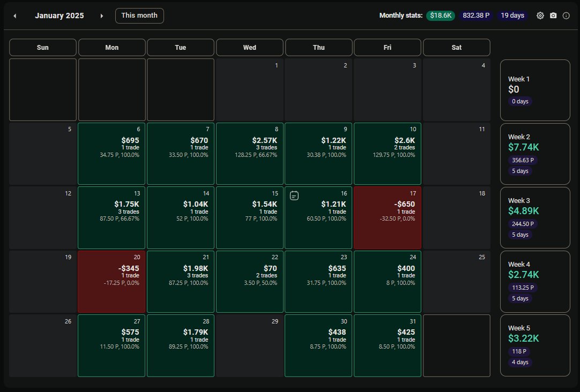Open the journal note icon on January 16
580x392 pixels.
[294, 195]
